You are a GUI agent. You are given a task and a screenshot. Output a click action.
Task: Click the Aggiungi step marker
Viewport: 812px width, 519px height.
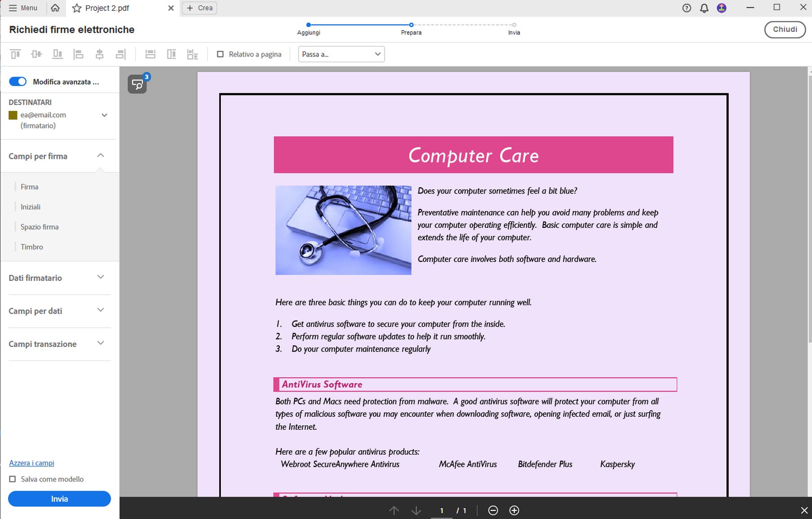coord(309,25)
